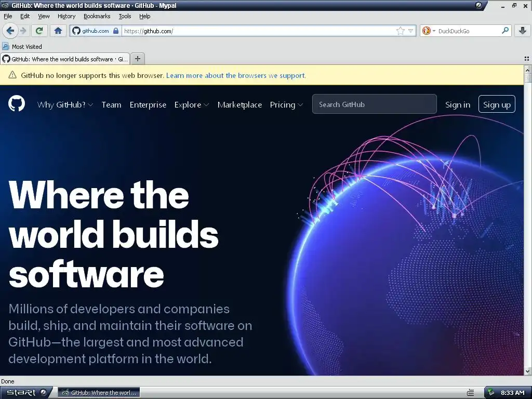Viewport: 532px width, 399px height.
Task: Open the History menu
Action: (x=66, y=16)
